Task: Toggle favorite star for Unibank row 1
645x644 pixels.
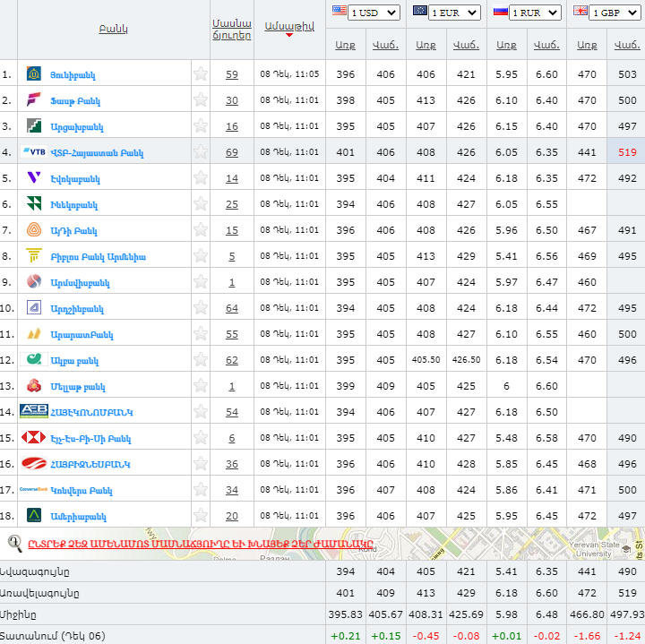Action: [x=201, y=74]
